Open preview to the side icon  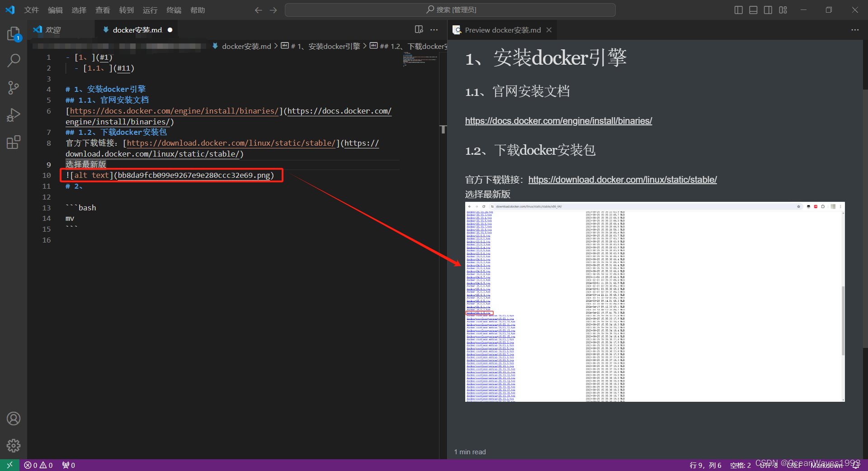pos(419,30)
